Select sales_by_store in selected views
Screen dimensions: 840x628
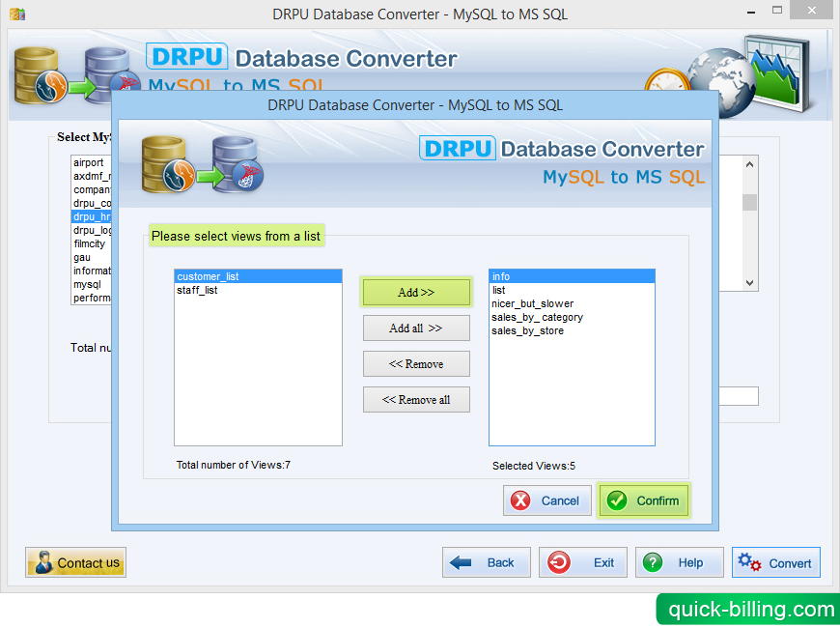tap(527, 330)
